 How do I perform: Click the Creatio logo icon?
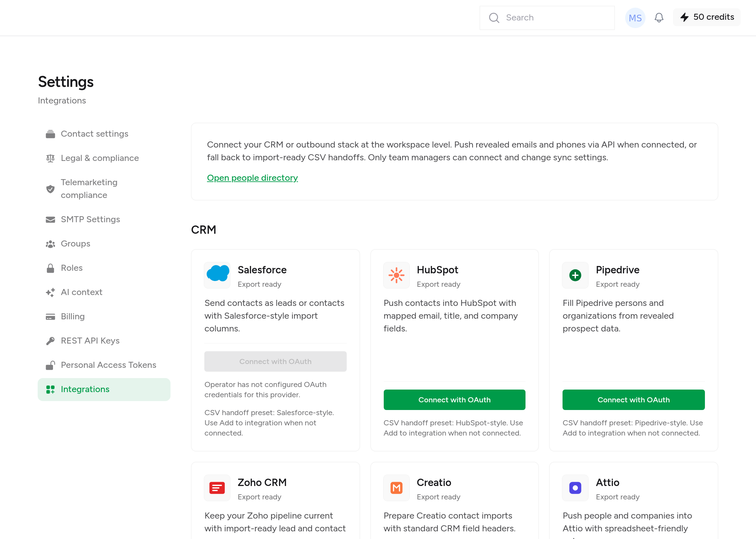[x=396, y=488]
